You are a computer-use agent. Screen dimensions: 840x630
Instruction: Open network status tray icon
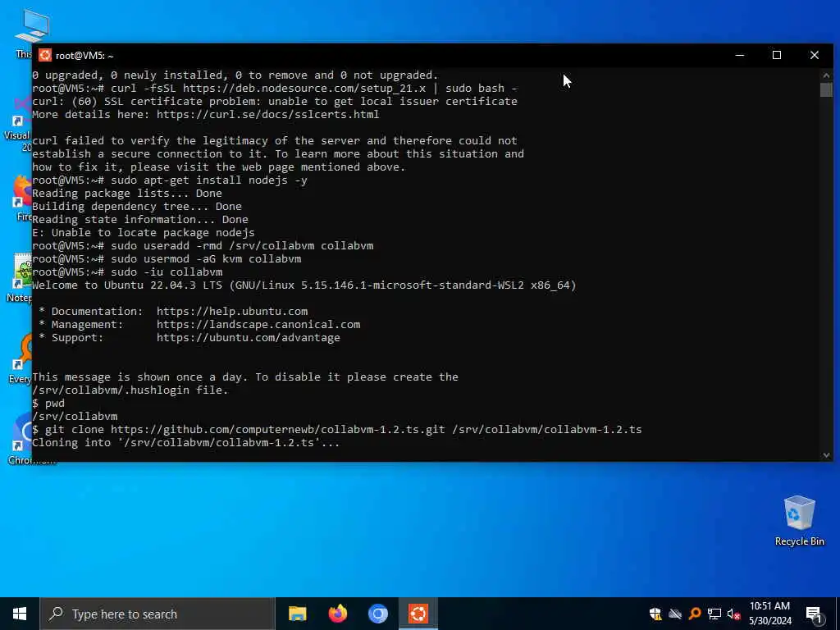point(714,614)
